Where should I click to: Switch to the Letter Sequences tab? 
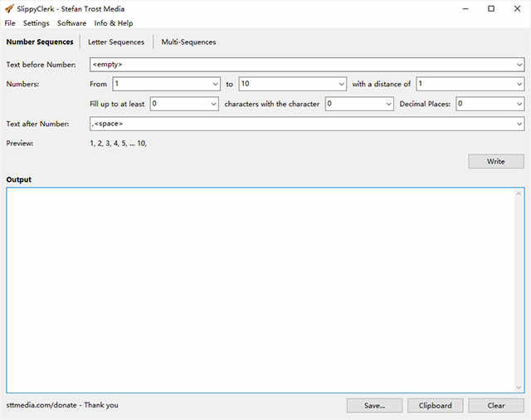116,42
